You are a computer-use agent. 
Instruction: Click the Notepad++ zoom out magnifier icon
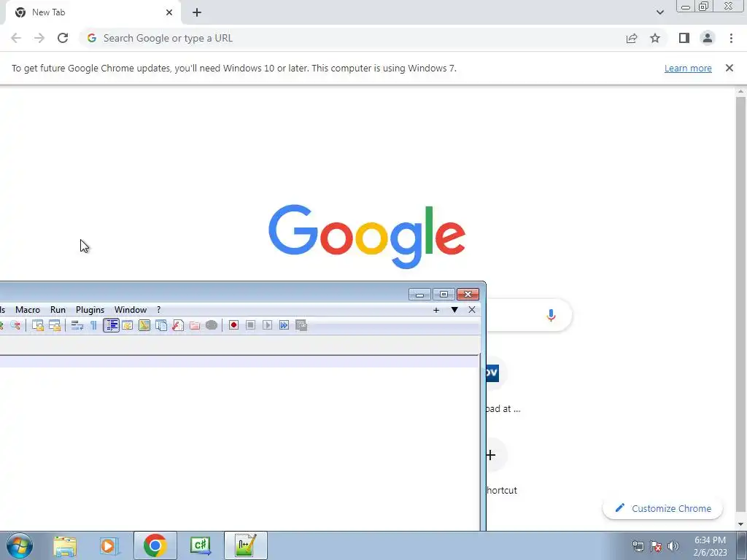(15, 325)
